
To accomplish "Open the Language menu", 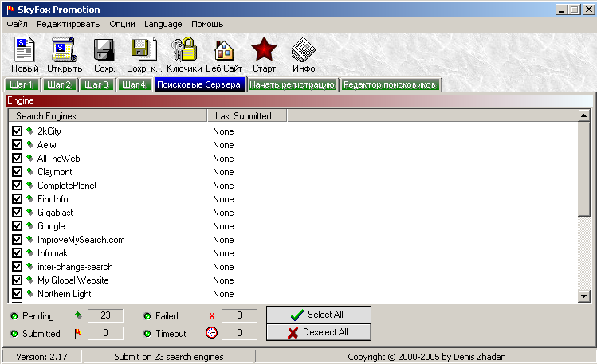I will tap(163, 24).
